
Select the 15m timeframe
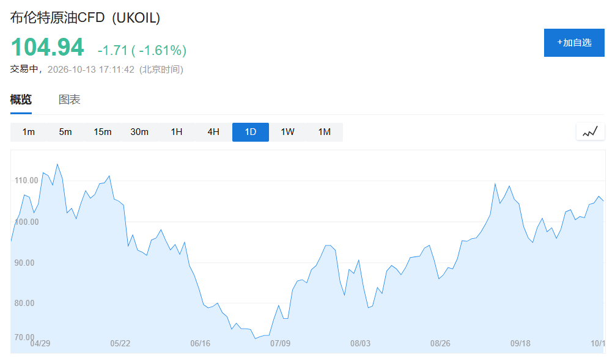(x=102, y=132)
